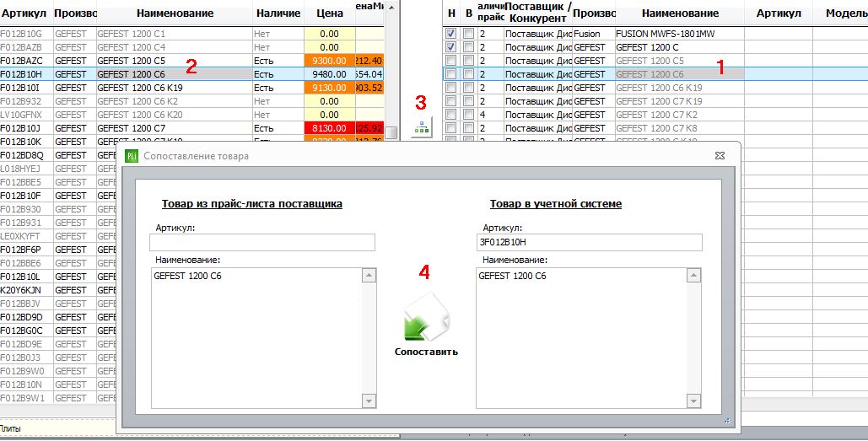Viewport: 868px width, 441px height.
Task: Click the empty supplier Артикул input field
Action: click(262, 242)
